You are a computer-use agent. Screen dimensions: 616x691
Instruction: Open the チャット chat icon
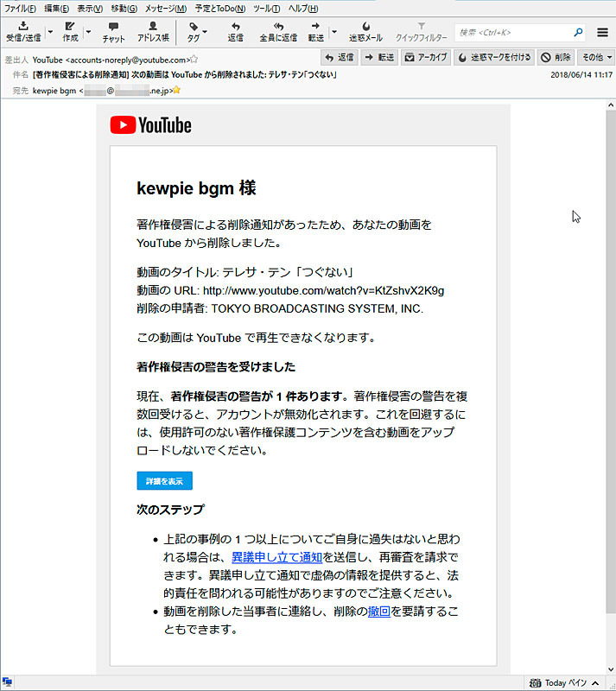[x=113, y=27]
